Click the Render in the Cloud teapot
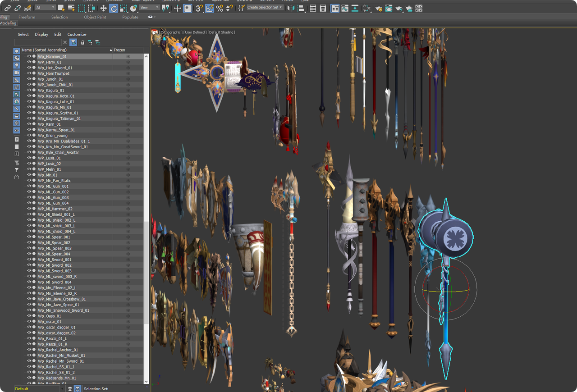Viewport: 577px width, 392px height. pos(409,8)
